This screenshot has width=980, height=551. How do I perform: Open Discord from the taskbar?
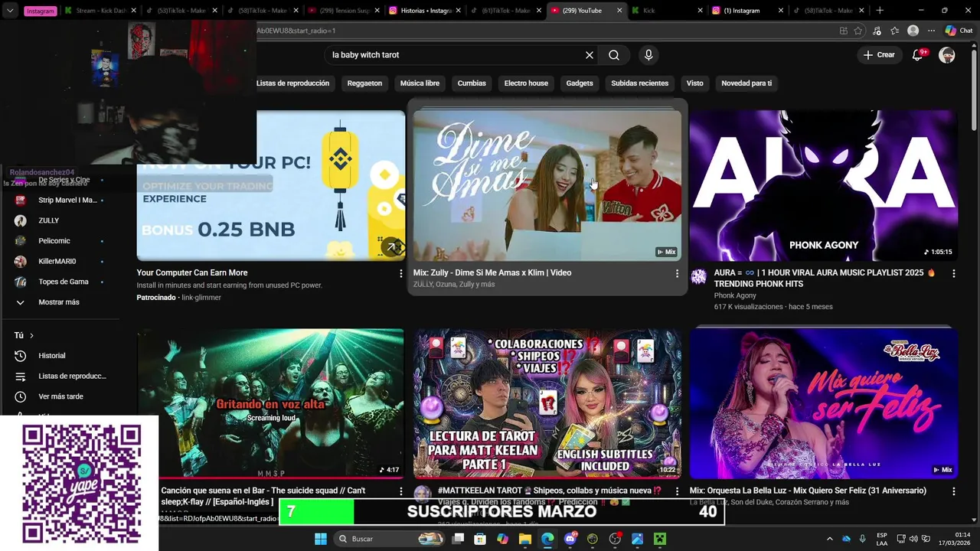click(x=570, y=539)
